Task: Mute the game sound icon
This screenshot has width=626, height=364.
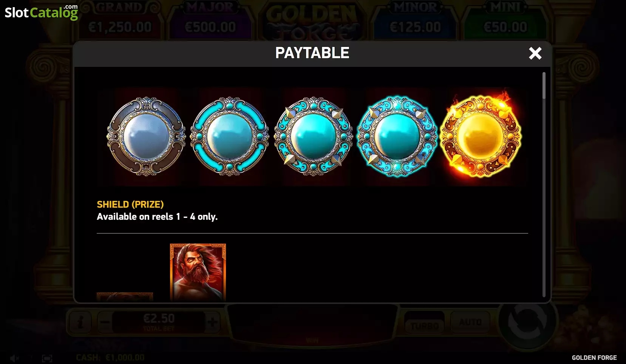Action: click(15, 358)
